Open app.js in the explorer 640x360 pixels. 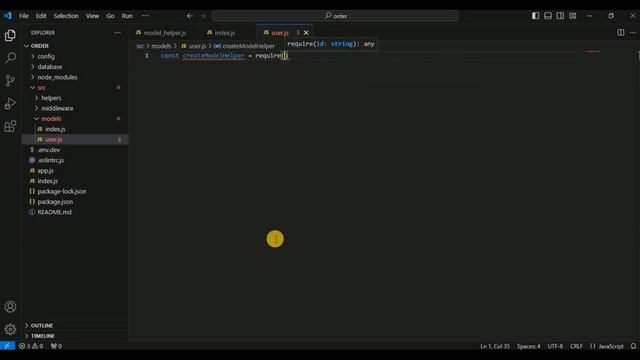coord(45,171)
